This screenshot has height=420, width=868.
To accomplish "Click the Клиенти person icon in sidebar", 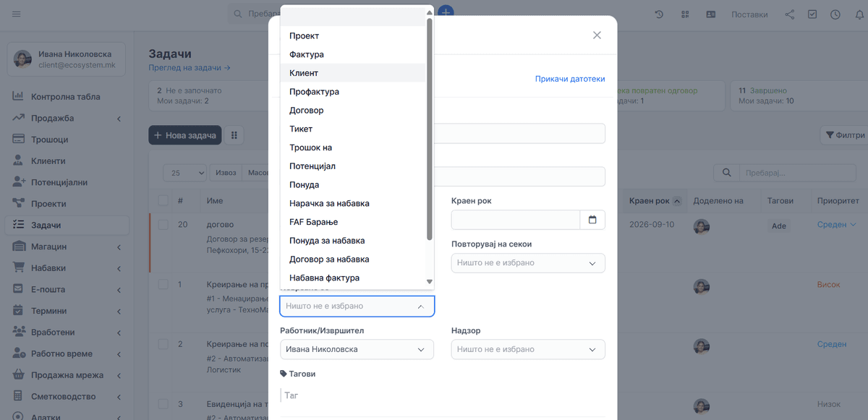I will click(18, 161).
